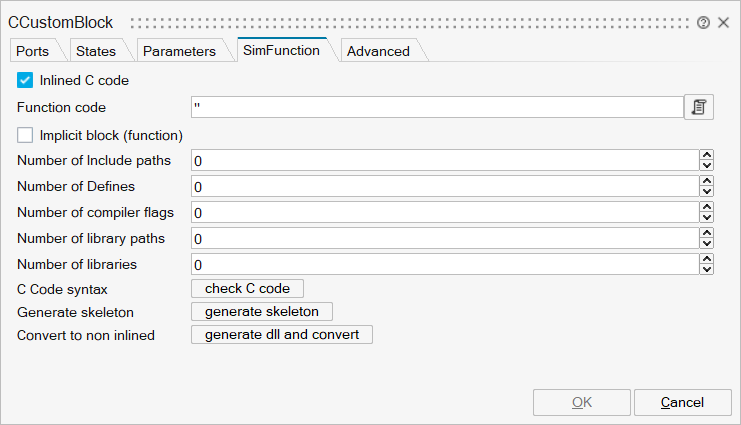Increase Number of Include paths value
Image resolution: width=741 pixels, height=425 pixels.
pos(707,156)
